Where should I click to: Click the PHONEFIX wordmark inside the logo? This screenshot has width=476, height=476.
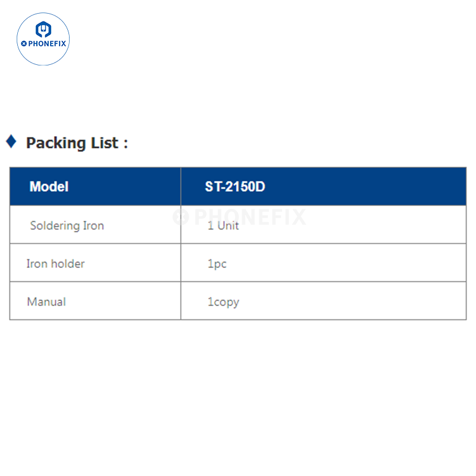tap(47, 43)
